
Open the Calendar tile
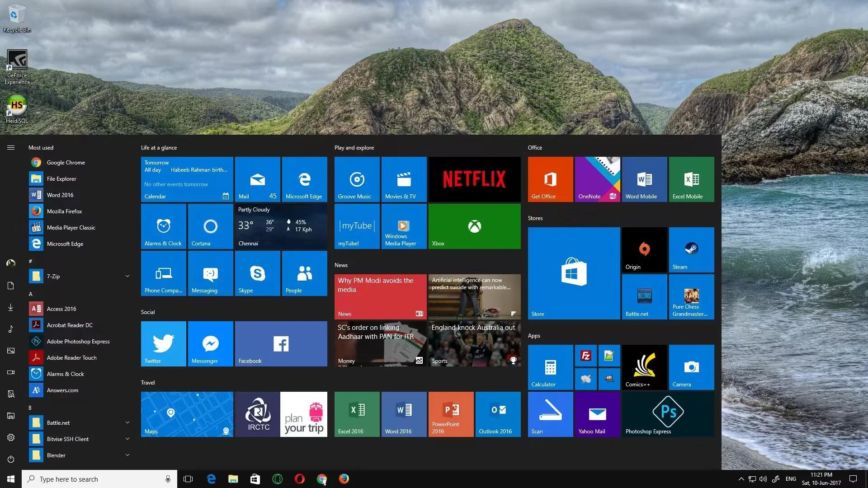click(187, 179)
